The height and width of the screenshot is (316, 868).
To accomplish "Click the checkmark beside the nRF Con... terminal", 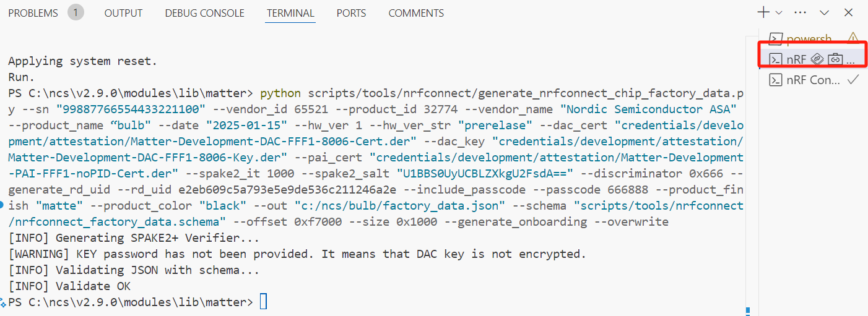I will coord(852,80).
